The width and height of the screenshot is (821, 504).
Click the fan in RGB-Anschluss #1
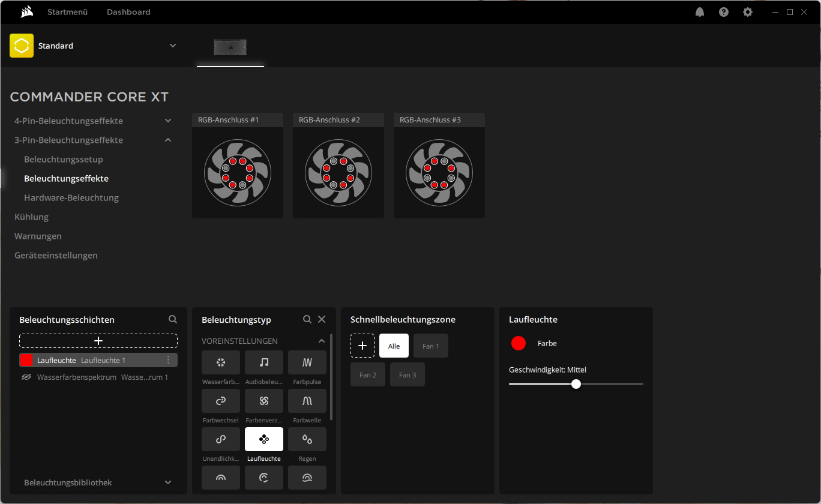coord(238,173)
